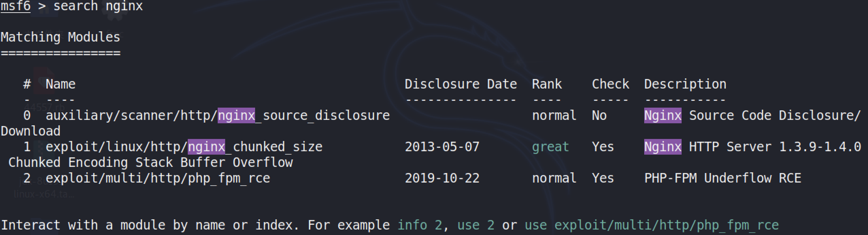Click 'Nginx HTTP Server 1.3.9-1.4.0' description
The height and width of the screenshot is (235, 868).
[x=753, y=147]
